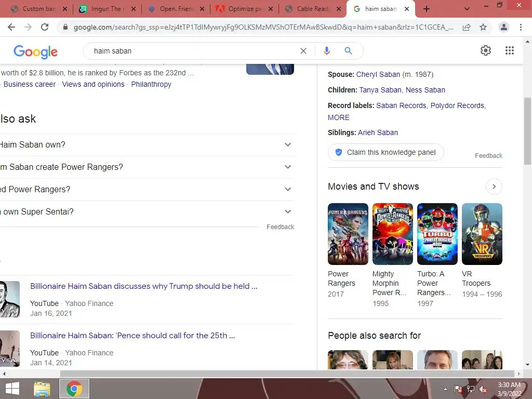Start voice search with the microphone

tap(327, 51)
